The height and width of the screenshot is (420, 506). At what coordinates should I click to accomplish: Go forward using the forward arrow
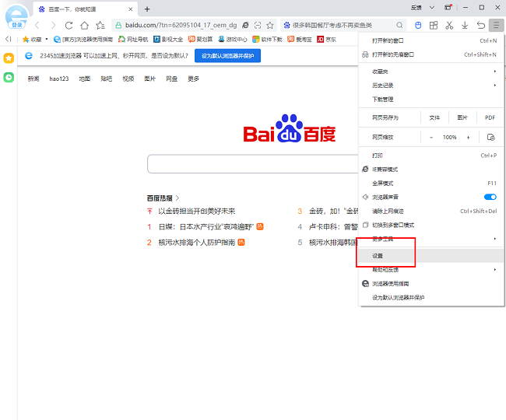(x=53, y=25)
